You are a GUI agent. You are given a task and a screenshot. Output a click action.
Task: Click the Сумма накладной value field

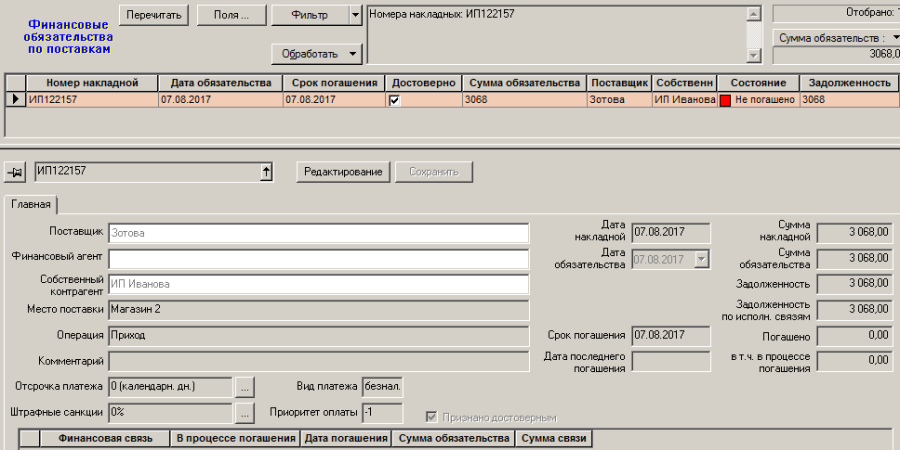point(855,233)
